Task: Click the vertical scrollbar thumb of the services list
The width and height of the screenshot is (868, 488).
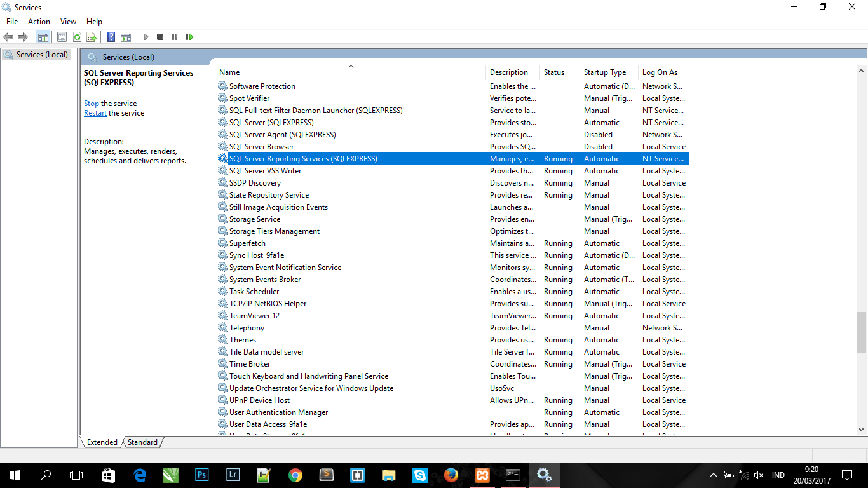Action: pos(861,332)
